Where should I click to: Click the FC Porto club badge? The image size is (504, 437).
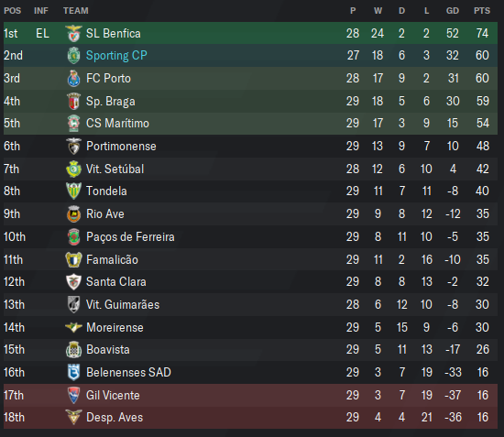[x=73, y=79]
